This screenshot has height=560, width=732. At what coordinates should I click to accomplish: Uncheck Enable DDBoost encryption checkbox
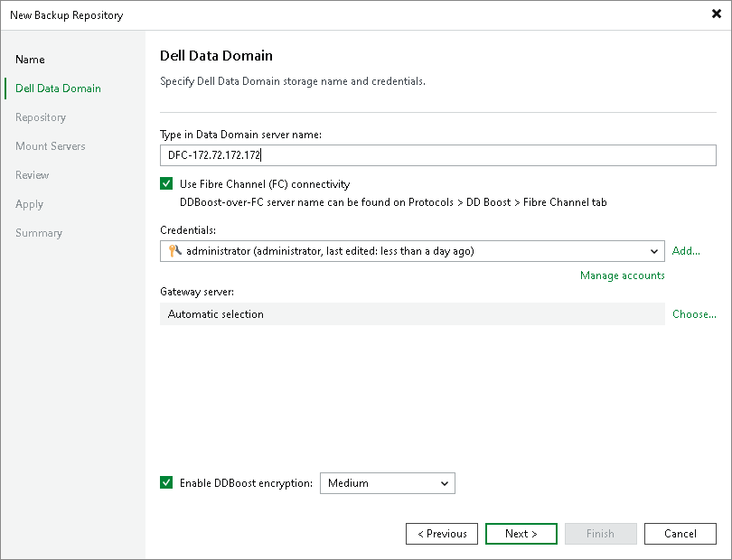click(166, 482)
